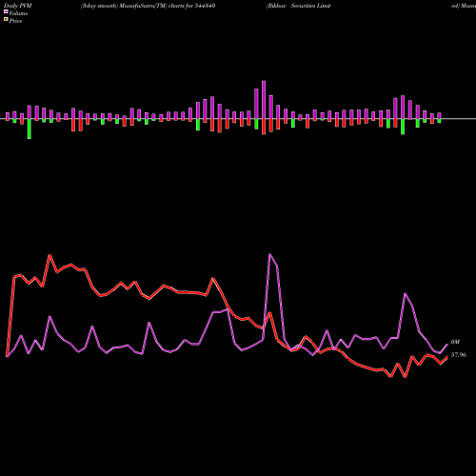Click the MunafaSutra charts heading text
Image resolution: width=476 pixels, height=476 pixels.
148,6
